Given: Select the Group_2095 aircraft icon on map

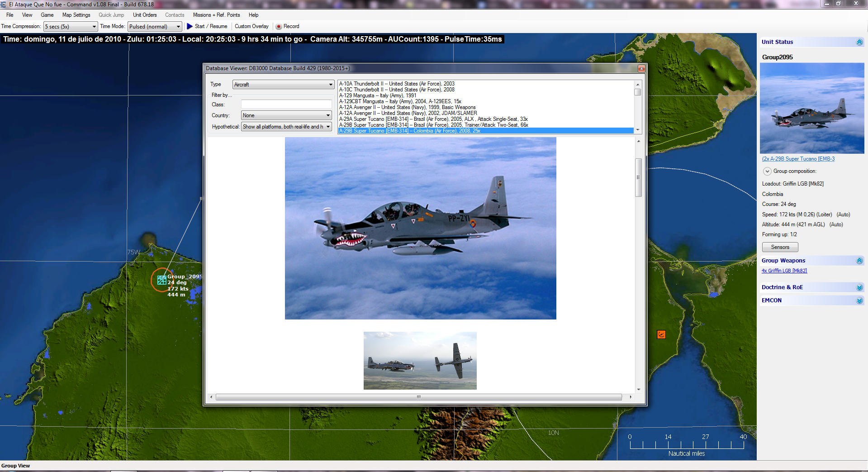Looking at the screenshot, I should pos(161,280).
